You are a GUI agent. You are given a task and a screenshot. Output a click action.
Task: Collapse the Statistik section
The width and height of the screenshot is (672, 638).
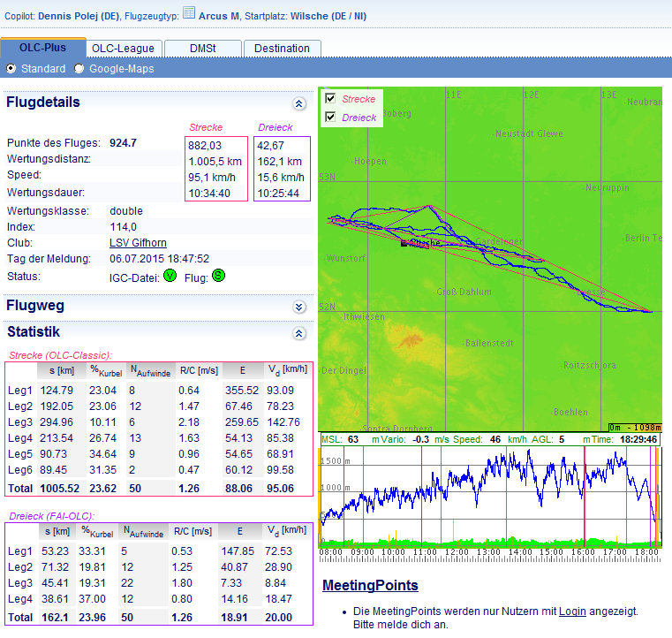pos(298,333)
